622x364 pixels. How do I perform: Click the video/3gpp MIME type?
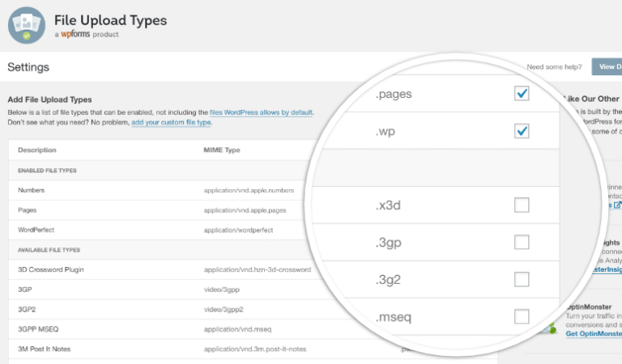221,290
